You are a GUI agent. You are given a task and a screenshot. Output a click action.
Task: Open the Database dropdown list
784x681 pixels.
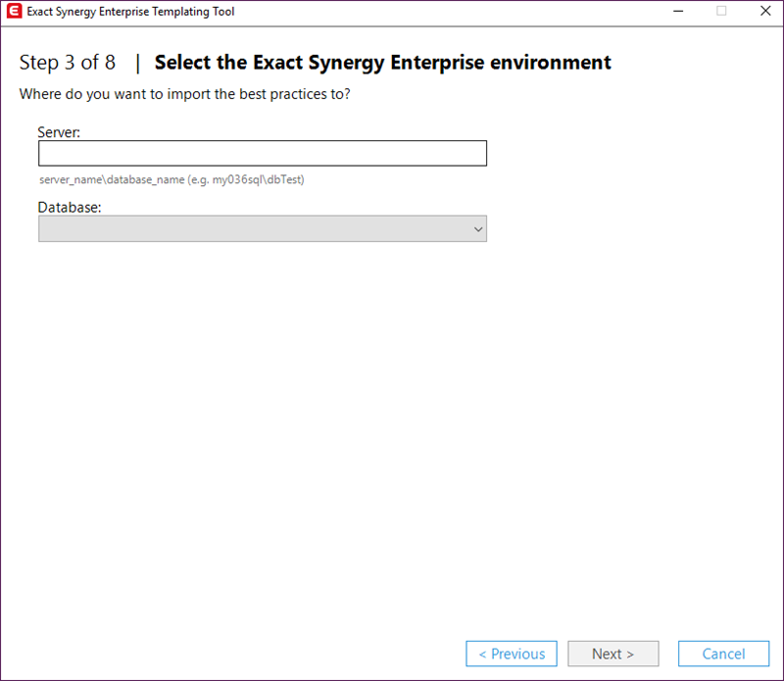point(263,229)
